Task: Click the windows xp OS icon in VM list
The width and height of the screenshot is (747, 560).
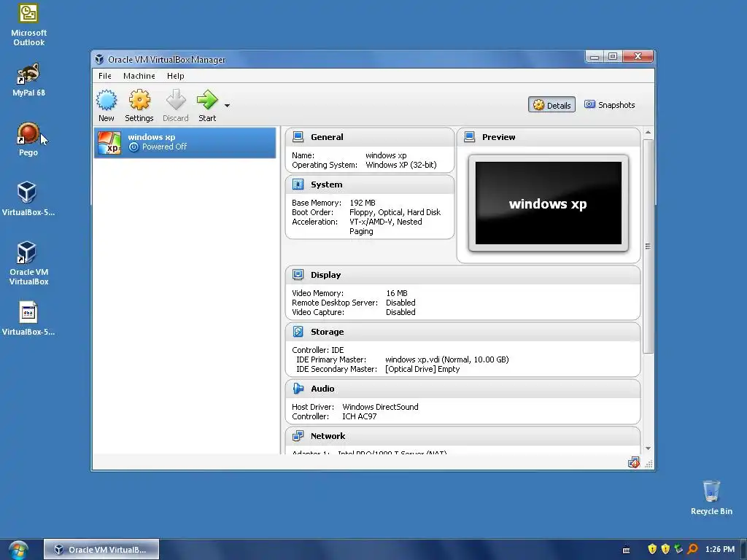Action: pyautogui.click(x=109, y=142)
